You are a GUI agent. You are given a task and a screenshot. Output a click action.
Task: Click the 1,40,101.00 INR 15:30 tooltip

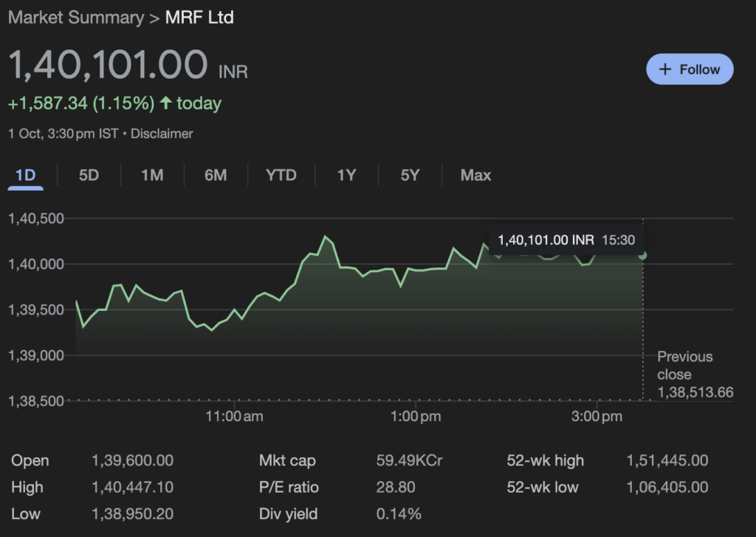tap(566, 240)
